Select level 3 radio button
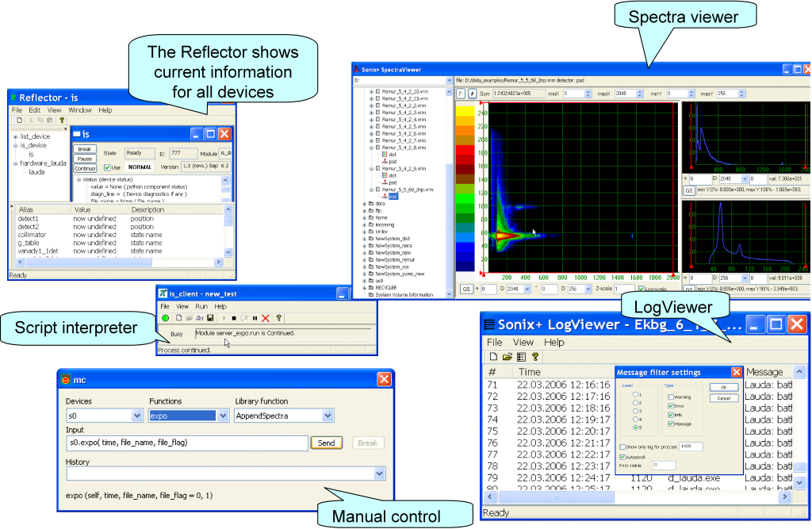This screenshot has height=529, width=812. click(634, 410)
